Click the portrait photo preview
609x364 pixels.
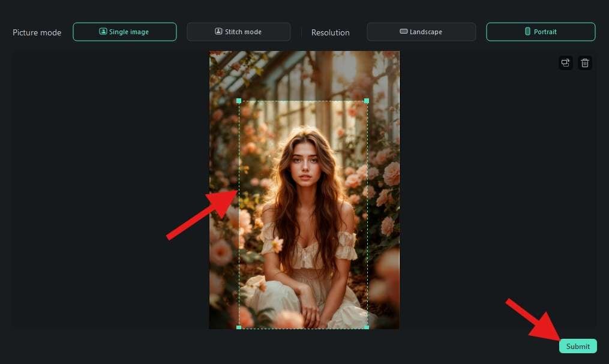coord(304,190)
